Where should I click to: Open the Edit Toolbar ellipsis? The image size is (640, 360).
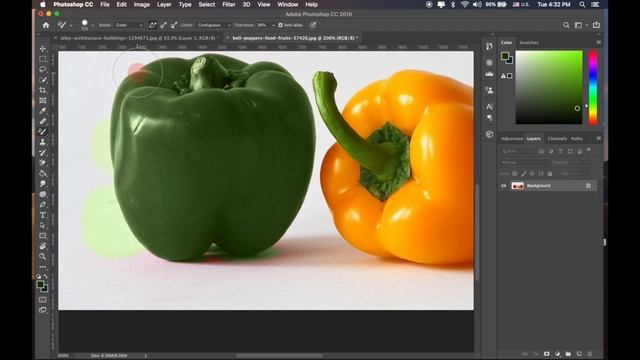[x=42, y=267]
